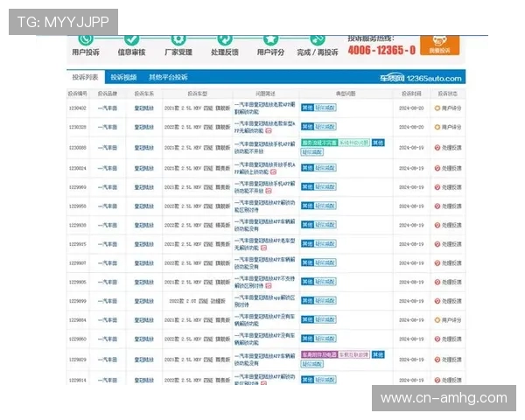Click the 完成/再投诉 step icon
The width and height of the screenshot is (525, 420).
pos(317,39)
